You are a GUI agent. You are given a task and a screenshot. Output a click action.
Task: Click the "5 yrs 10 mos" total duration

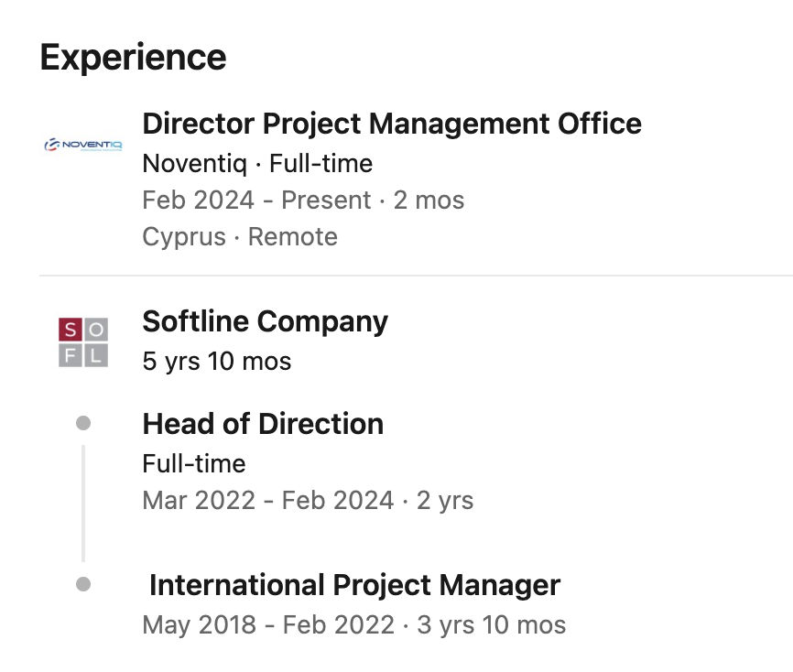[217, 362]
